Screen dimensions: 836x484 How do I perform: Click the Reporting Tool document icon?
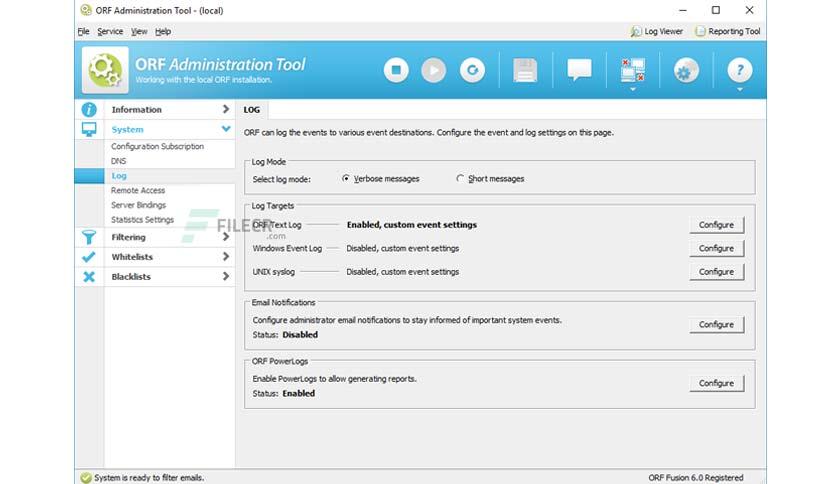[700, 31]
